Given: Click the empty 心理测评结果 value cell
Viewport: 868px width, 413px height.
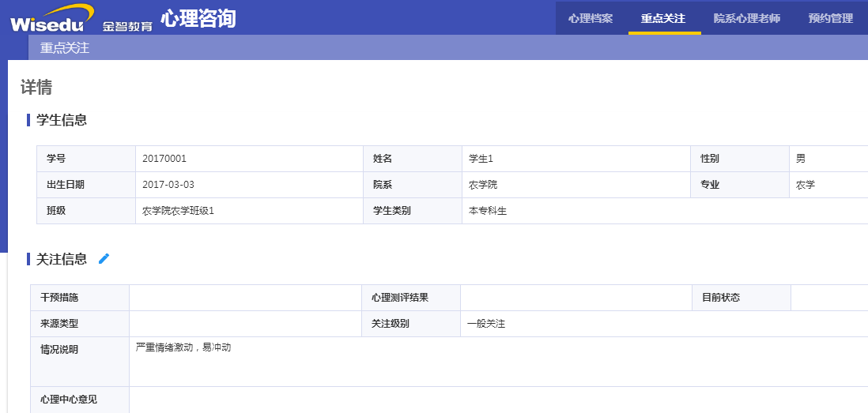Looking at the screenshot, I should coord(576,298).
